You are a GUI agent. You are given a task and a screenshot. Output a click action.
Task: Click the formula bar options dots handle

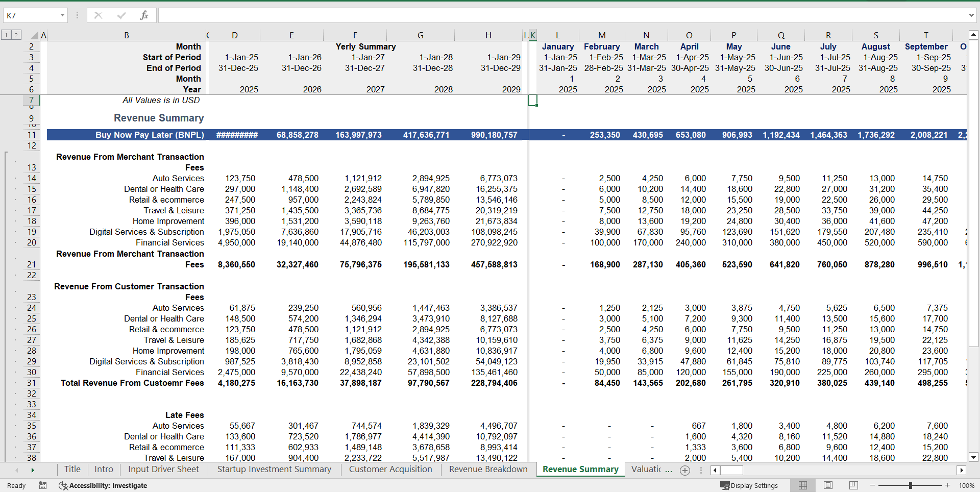pos(78,15)
